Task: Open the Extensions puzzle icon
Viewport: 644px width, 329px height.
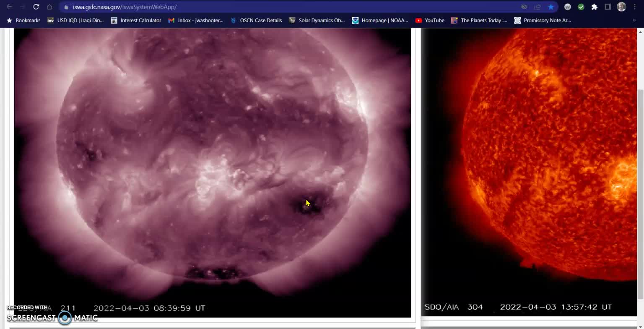Action: coord(595,7)
